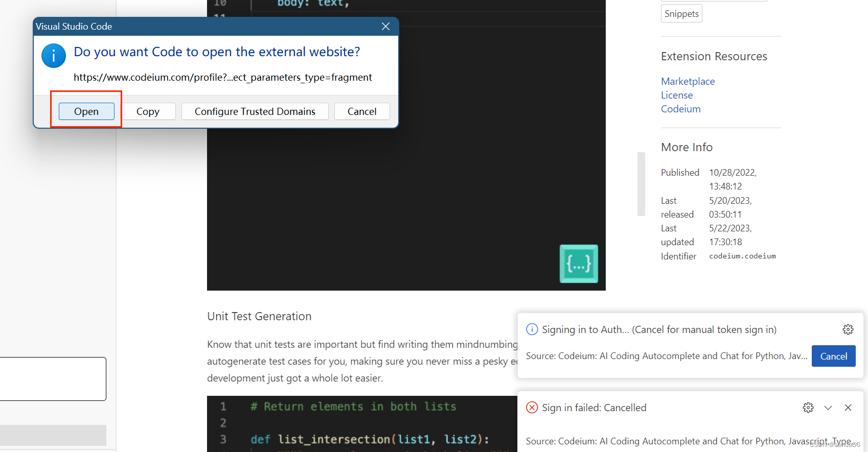Viewport: 868px width, 452px height.
Task: Dismiss the Sign in failed notification
Action: (848, 408)
